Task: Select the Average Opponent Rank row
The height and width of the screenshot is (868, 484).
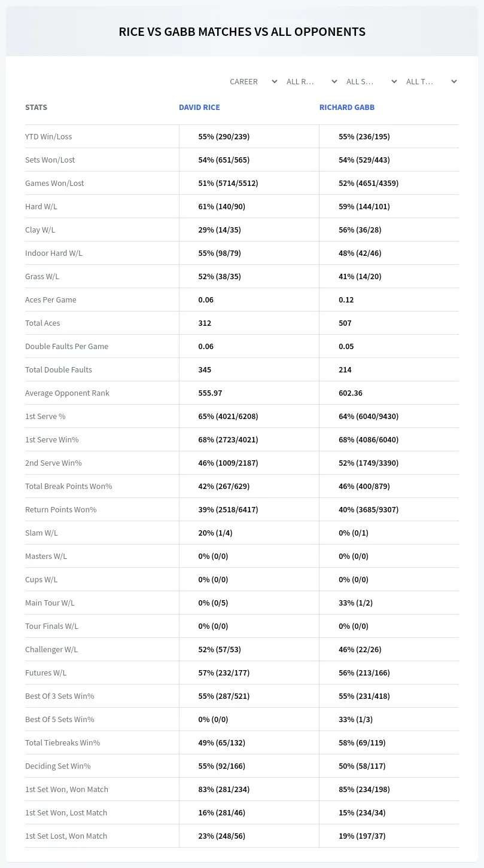Action: click(242, 393)
